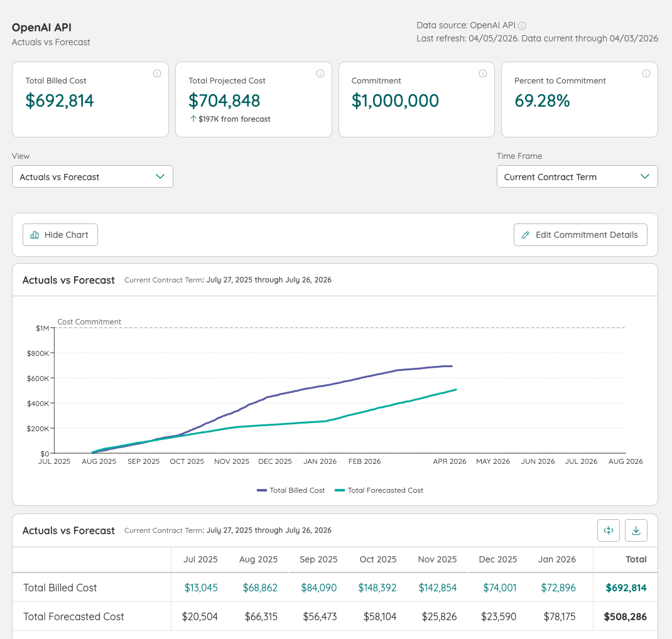Screen dimensions: 672x639
Task: Click the Oct 2025 billed cost $148,392
Action: pyautogui.click(x=377, y=588)
